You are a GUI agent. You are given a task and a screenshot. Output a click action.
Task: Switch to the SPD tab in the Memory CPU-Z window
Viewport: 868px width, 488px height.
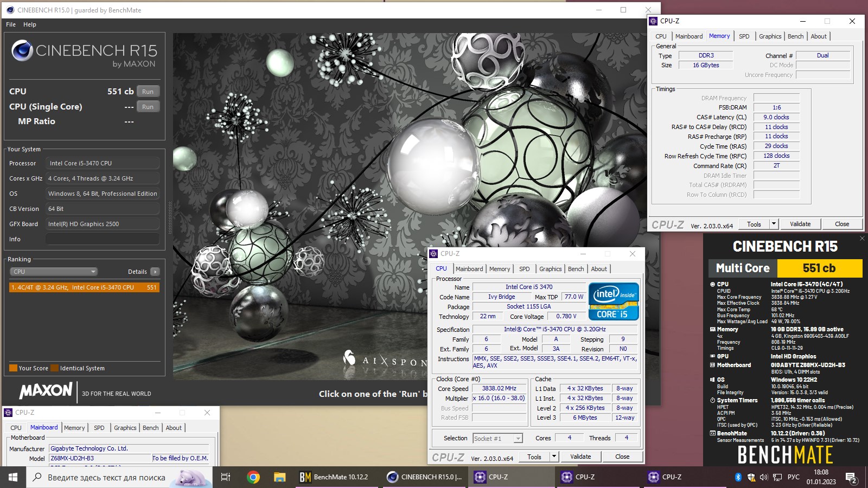click(x=744, y=36)
